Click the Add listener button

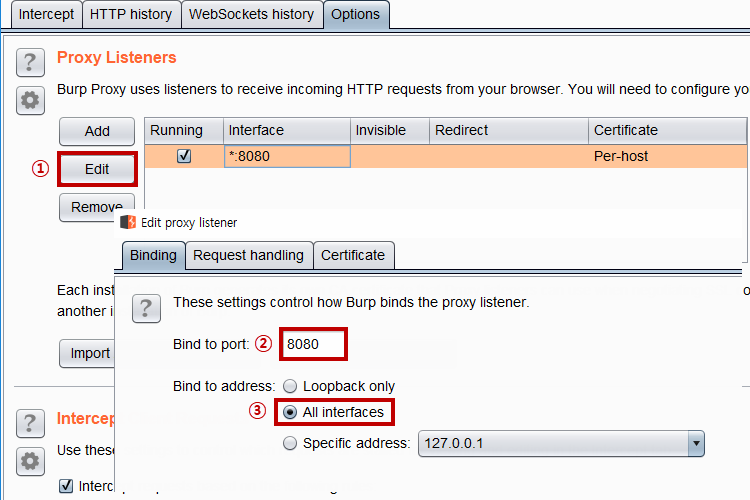point(97,131)
